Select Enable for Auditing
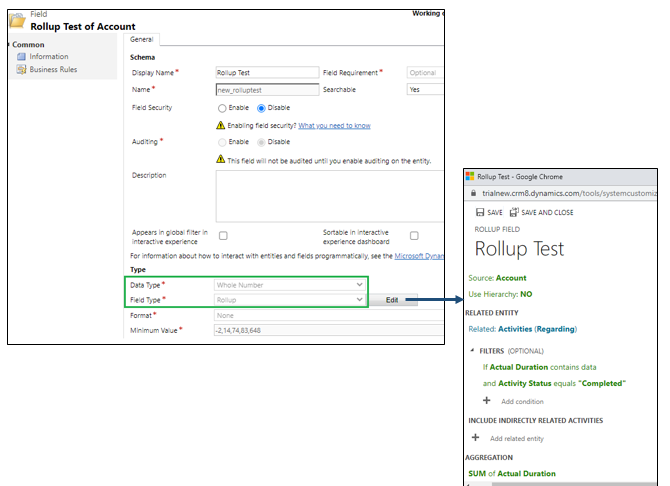The height and width of the screenshot is (486, 670). [222, 142]
